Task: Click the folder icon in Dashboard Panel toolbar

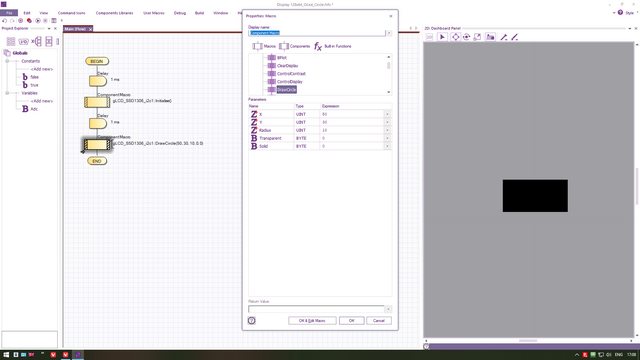Action: [490, 37]
